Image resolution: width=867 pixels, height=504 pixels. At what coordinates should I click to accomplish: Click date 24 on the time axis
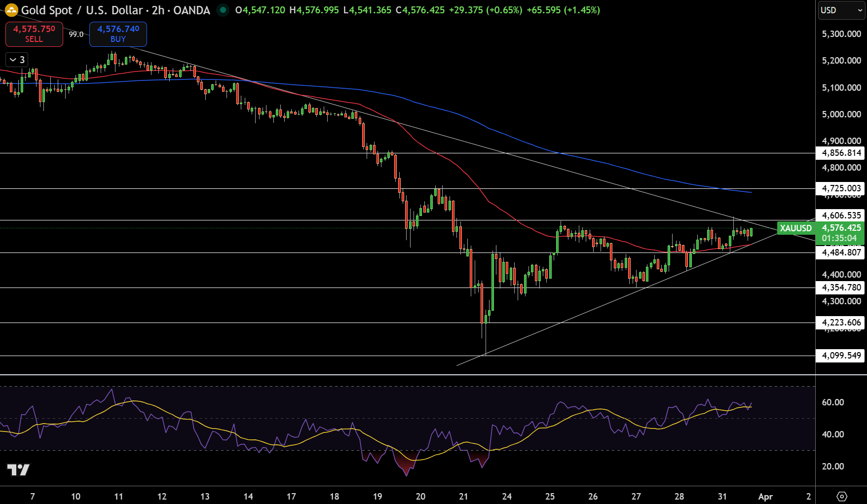coord(507,497)
